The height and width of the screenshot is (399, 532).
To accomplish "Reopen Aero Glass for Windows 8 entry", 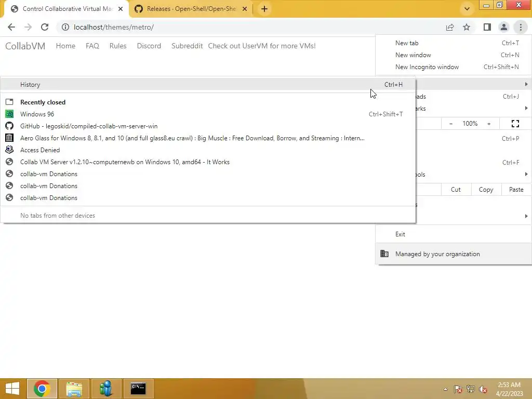I will point(208,138).
